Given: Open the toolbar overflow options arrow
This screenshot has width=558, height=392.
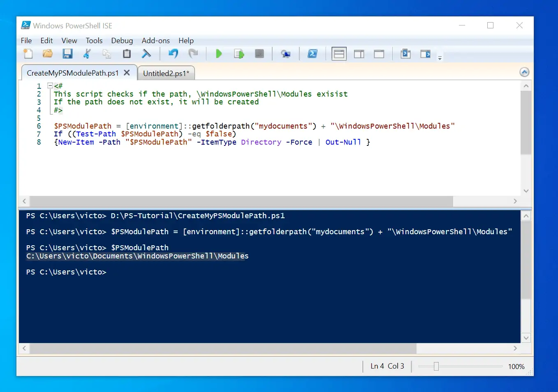Looking at the screenshot, I should pos(440,58).
